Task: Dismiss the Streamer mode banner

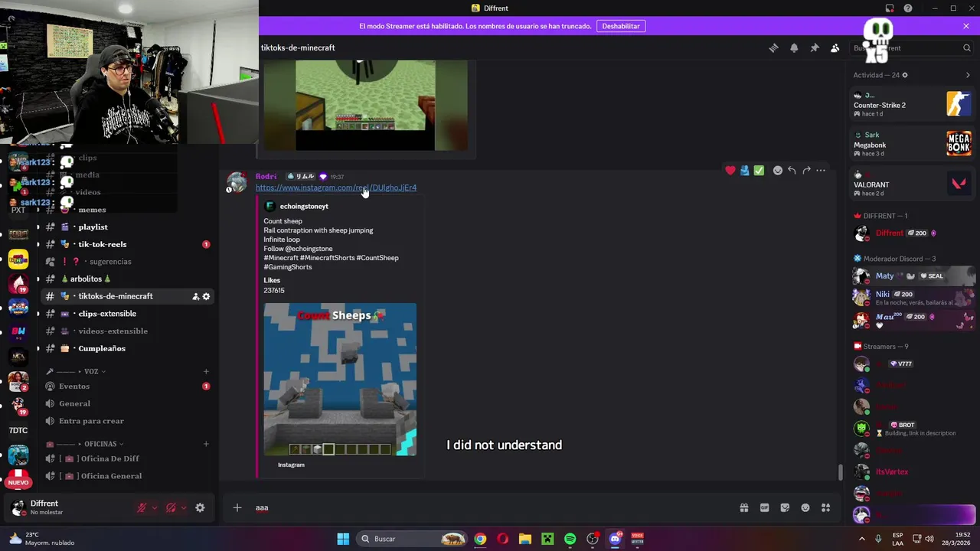Action: click(x=966, y=26)
